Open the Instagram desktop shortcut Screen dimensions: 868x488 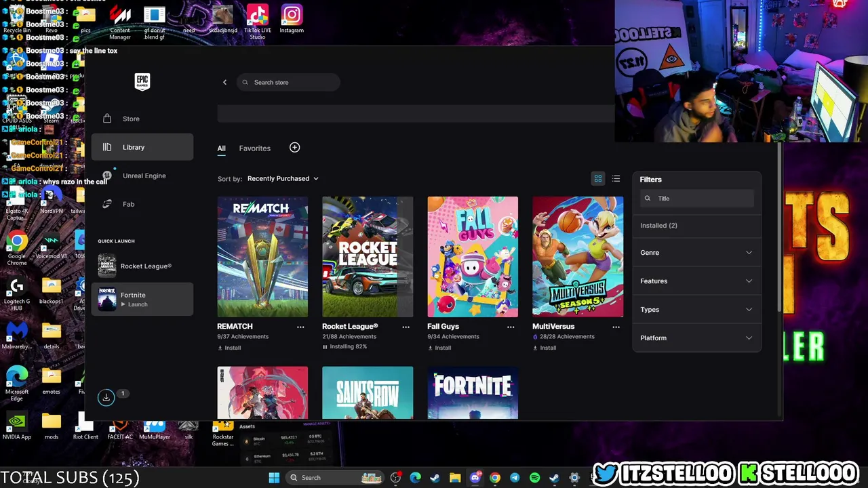tap(292, 18)
